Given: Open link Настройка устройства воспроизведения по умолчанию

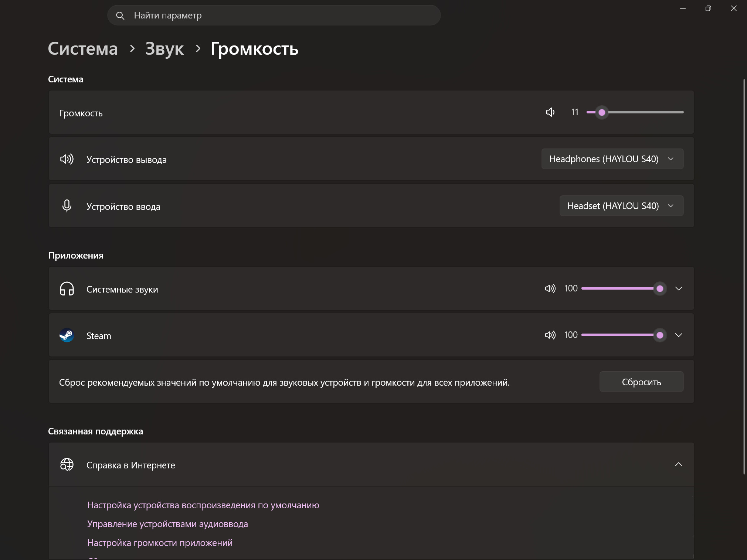Looking at the screenshot, I should pos(203,505).
